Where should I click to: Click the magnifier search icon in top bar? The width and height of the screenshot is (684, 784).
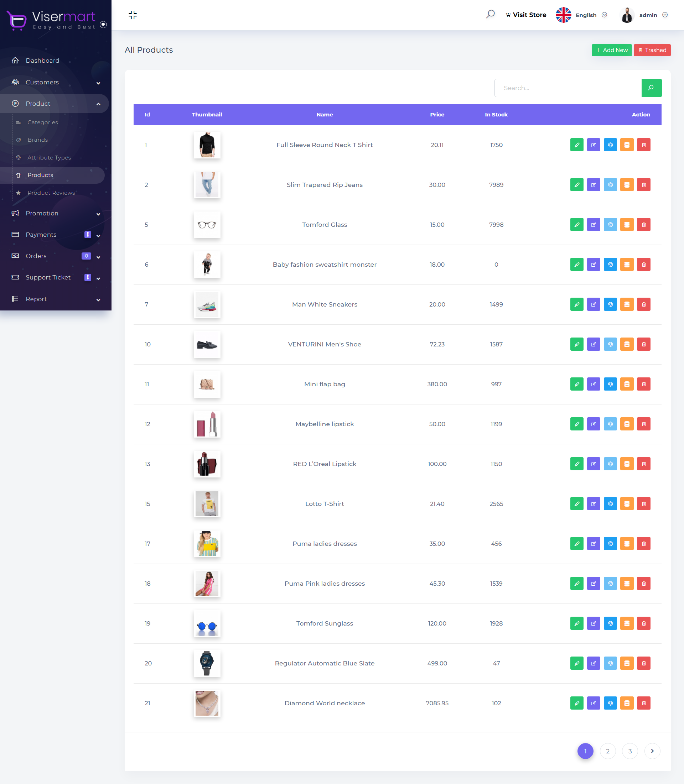tap(490, 15)
